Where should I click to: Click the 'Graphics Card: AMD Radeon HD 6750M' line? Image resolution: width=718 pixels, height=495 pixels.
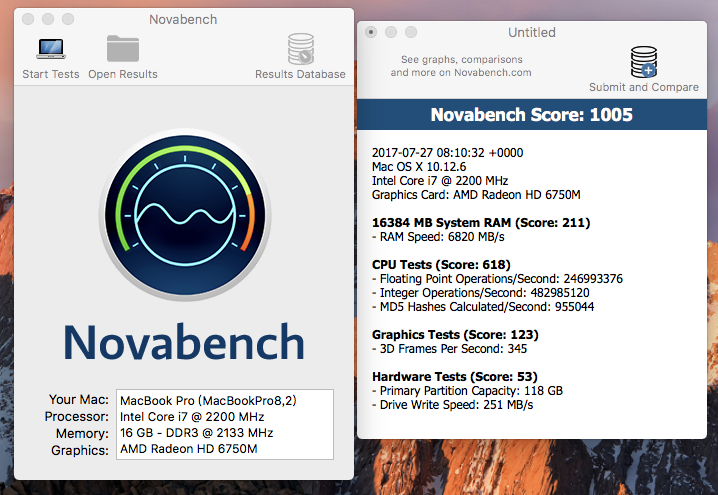(476, 195)
